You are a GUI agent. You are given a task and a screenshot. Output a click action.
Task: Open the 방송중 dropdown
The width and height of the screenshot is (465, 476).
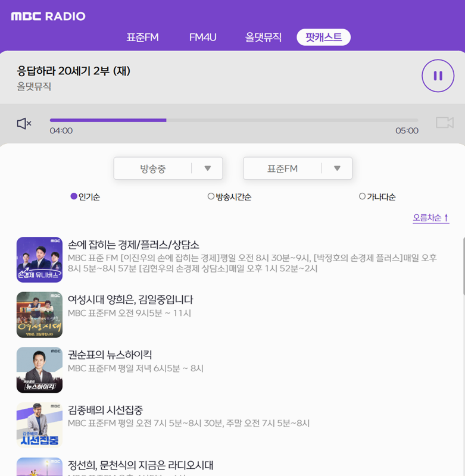pyautogui.click(x=168, y=168)
